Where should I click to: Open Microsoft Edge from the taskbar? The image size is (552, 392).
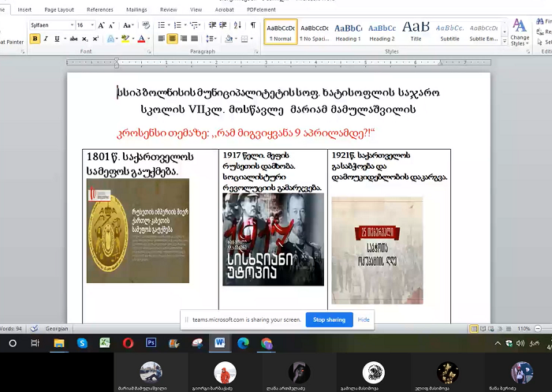click(x=243, y=343)
